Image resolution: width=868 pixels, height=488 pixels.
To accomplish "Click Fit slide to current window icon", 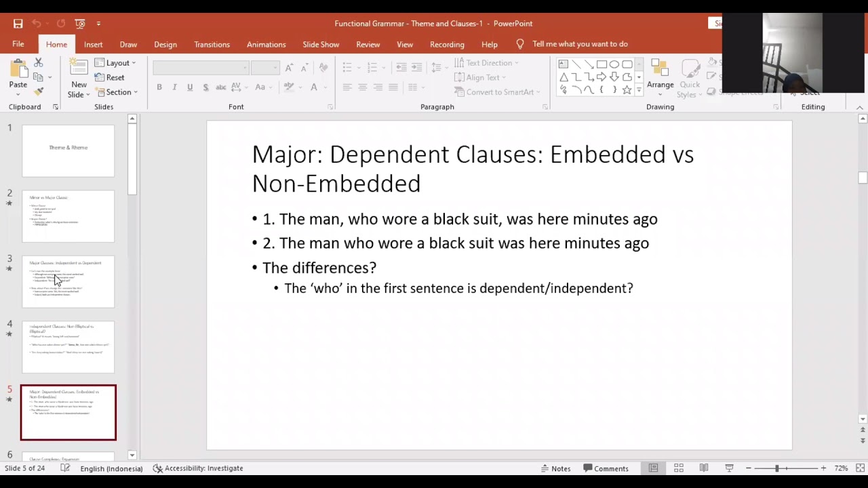I will pos(860,468).
